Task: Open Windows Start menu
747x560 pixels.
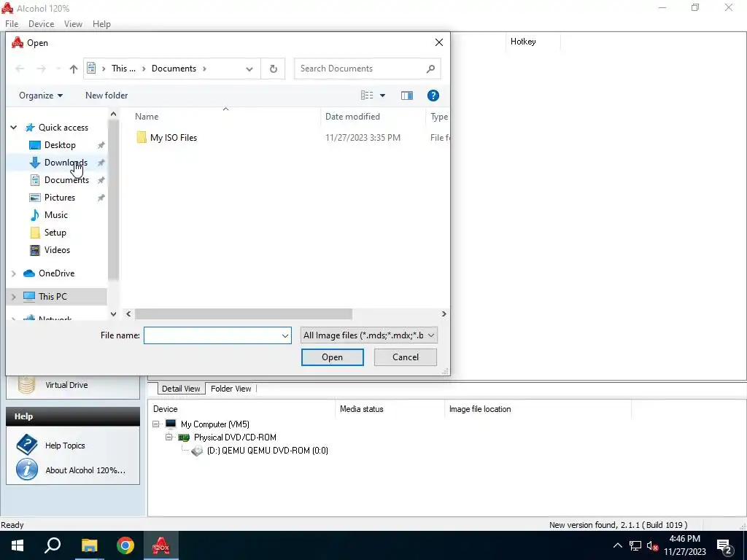Action: (x=18, y=545)
